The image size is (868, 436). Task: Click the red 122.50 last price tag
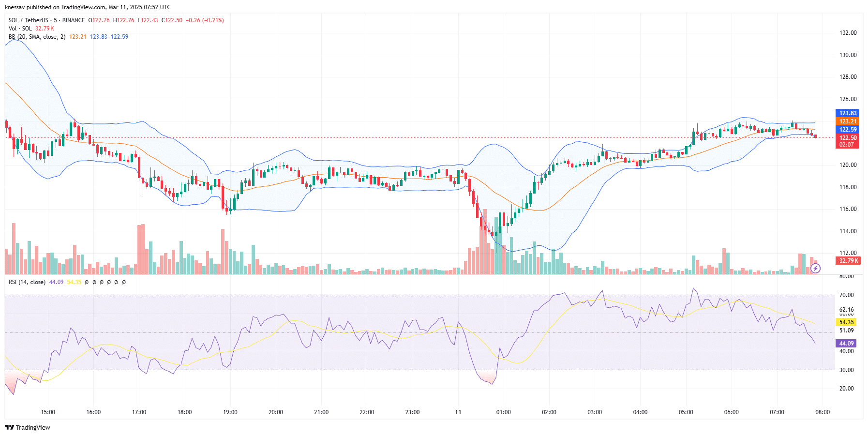(848, 138)
